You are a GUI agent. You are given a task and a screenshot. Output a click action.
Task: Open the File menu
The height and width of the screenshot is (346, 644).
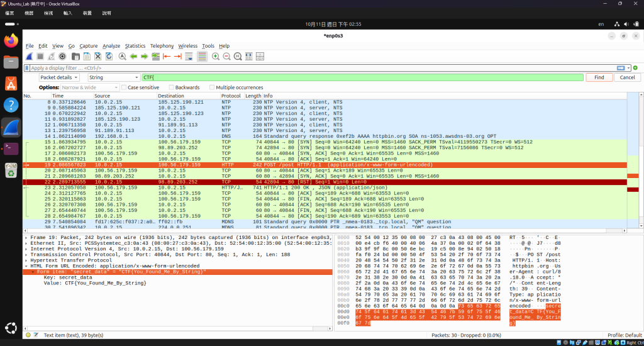click(x=30, y=46)
